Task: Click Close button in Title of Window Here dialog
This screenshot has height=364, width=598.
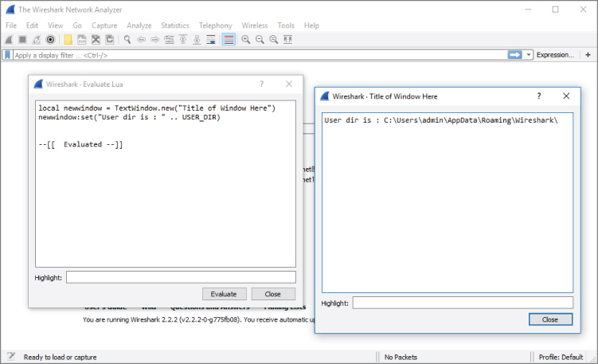Action: click(550, 319)
